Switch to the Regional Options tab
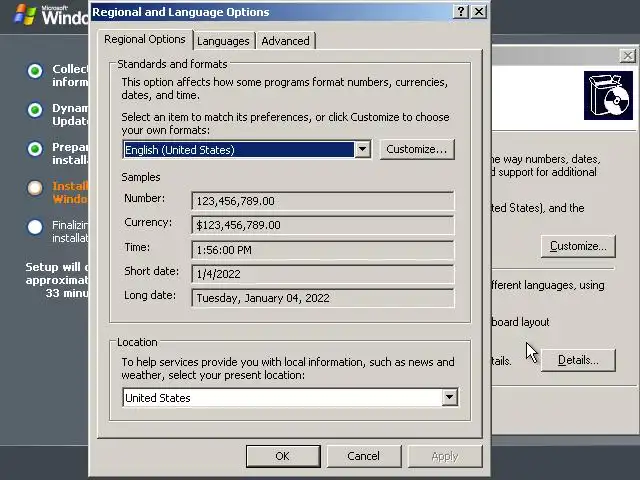640x480 pixels. click(x=144, y=39)
